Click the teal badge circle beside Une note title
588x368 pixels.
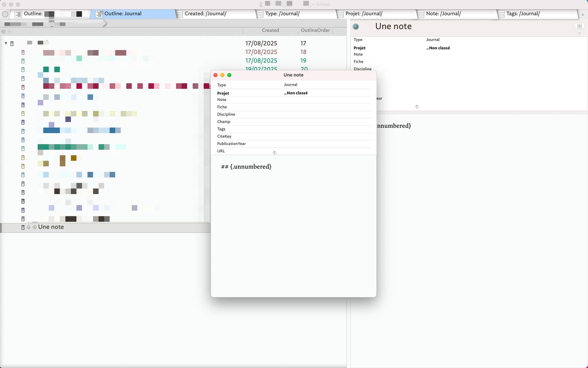[356, 27]
